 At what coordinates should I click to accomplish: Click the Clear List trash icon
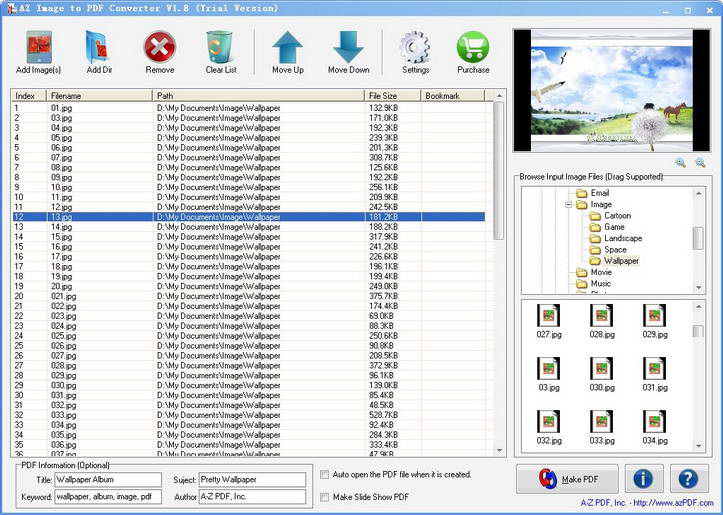(x=220, y=47)
